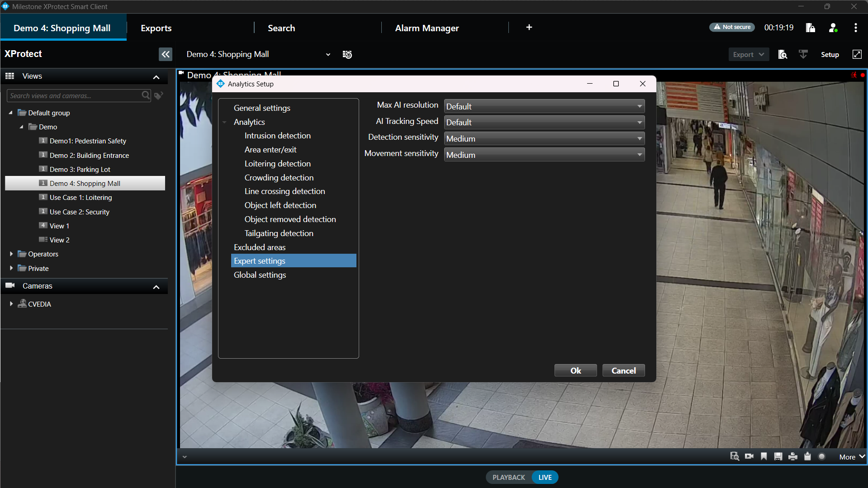Screen dimensions: 868x488
Task: Open the three-dot settings menu
Action: pyautogui.click(x=855, y=28)
